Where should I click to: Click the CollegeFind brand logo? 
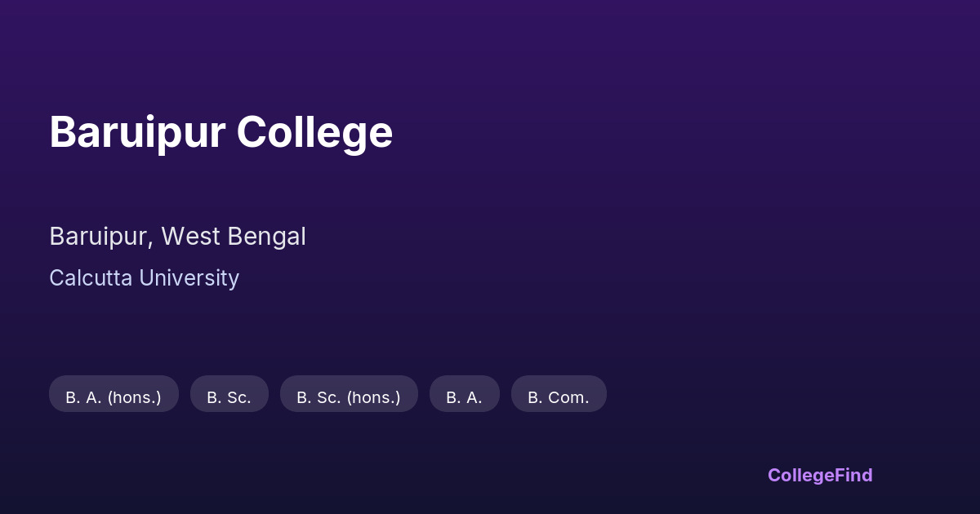point(820,475)
